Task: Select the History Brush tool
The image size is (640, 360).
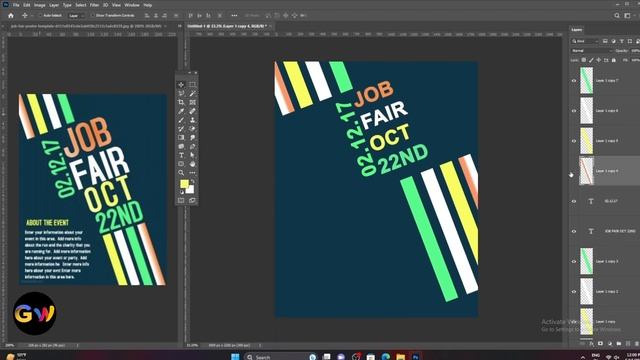Action: 181,129
